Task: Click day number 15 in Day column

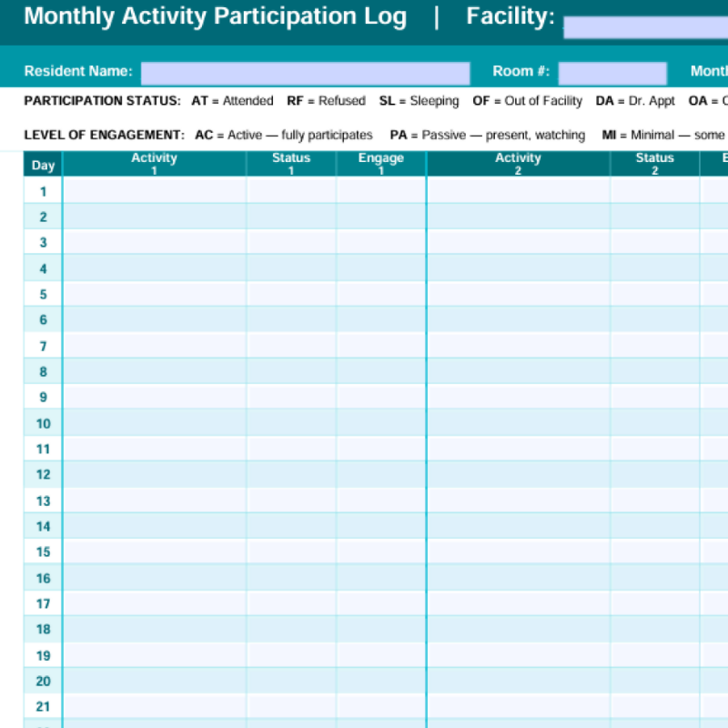Action: (43, 552)
